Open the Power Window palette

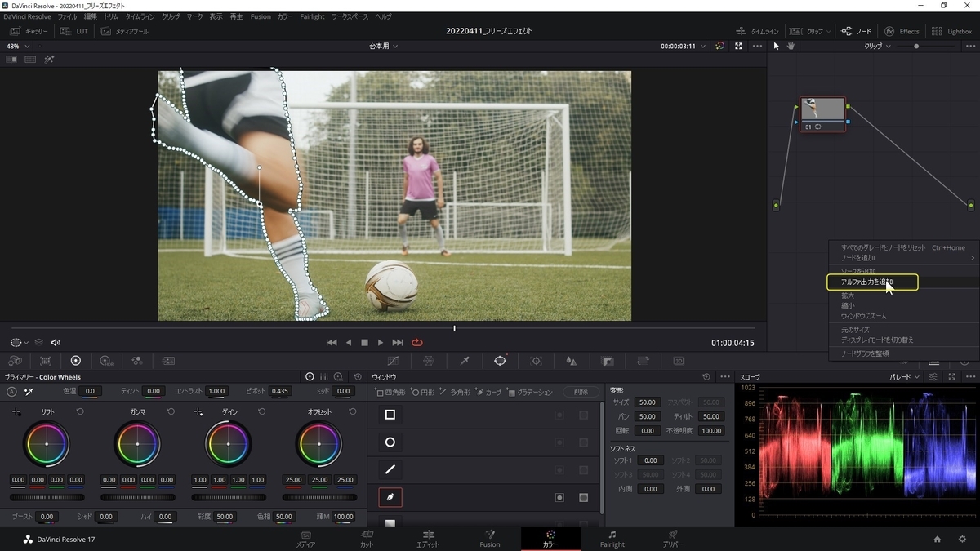501,361
